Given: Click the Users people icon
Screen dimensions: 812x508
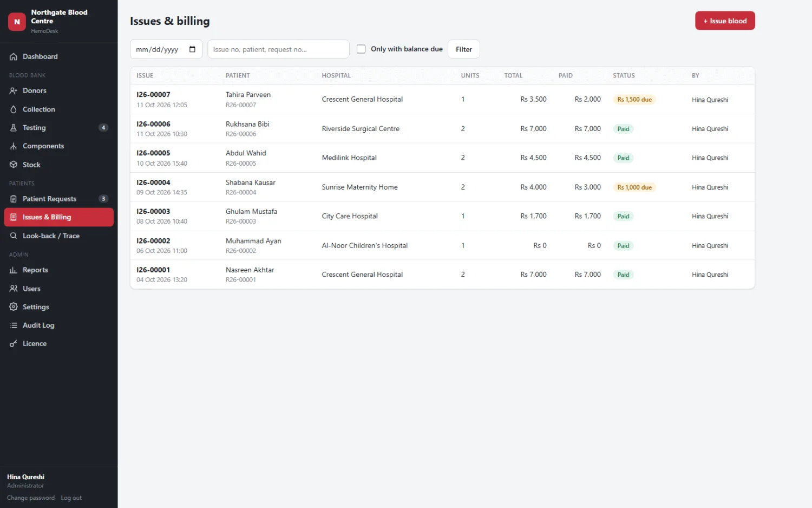Looking at the screenshot, I should (x=14, y=289).
